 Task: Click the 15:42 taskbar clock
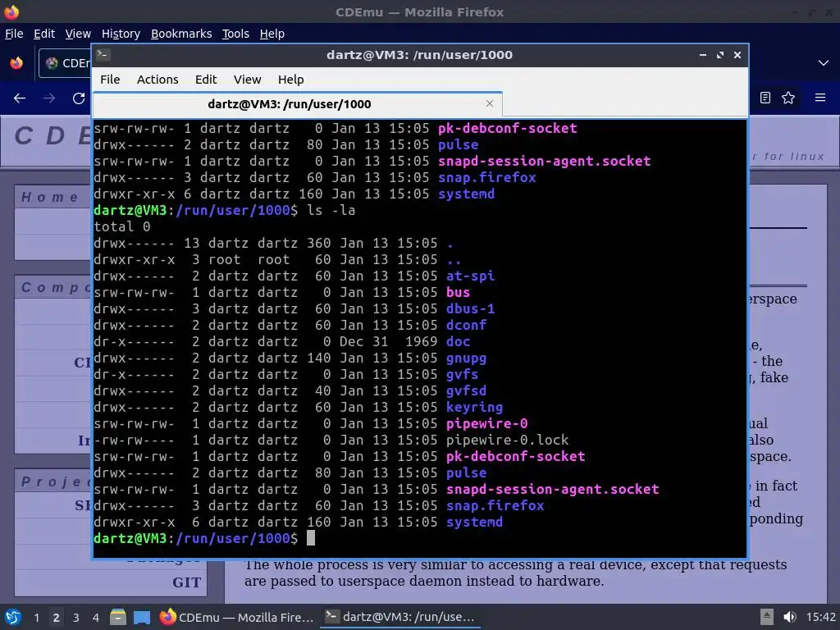820,617
